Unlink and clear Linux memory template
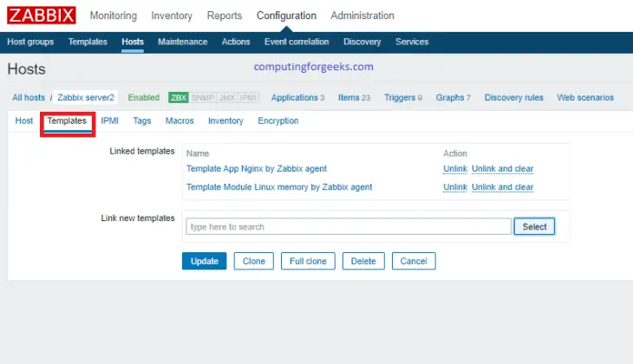 [x=502, y=187]
